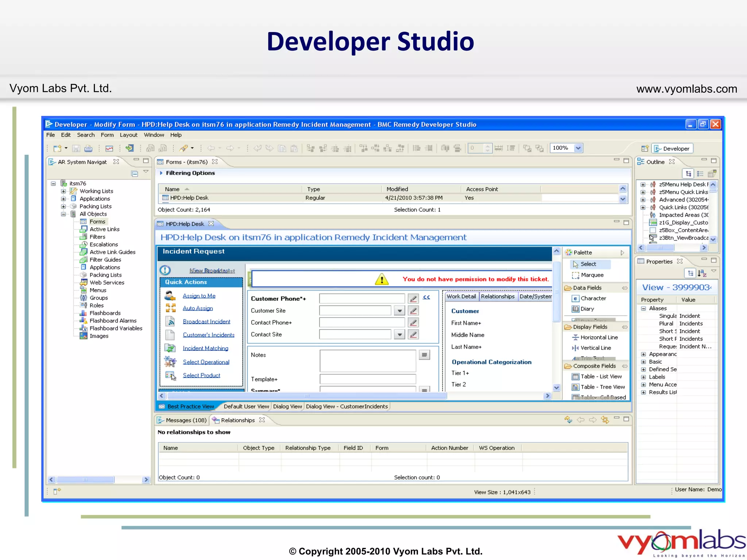This screenshot has width=747, height=560.
Task: Click the edit icon beside Customer Phone
Action: coord(413,299)
